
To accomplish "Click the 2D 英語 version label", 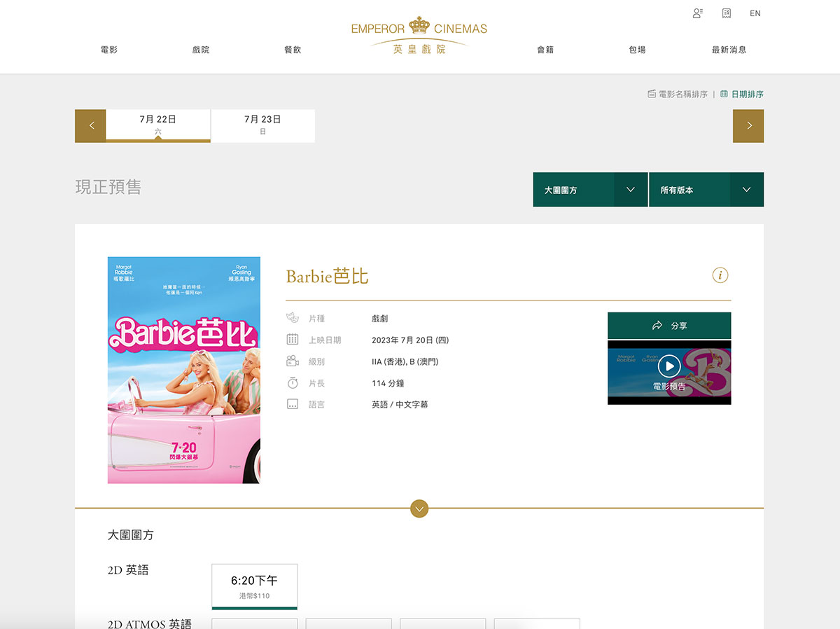I will tap(128, 570).
